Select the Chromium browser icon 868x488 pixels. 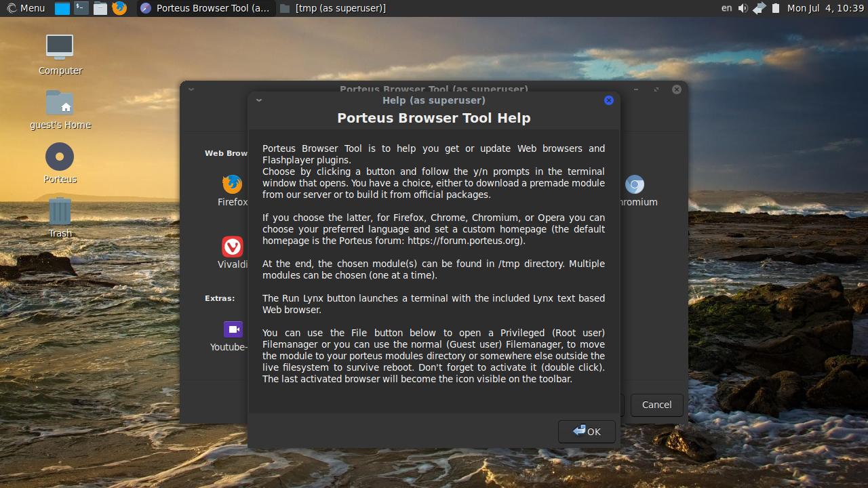[635, 184]
